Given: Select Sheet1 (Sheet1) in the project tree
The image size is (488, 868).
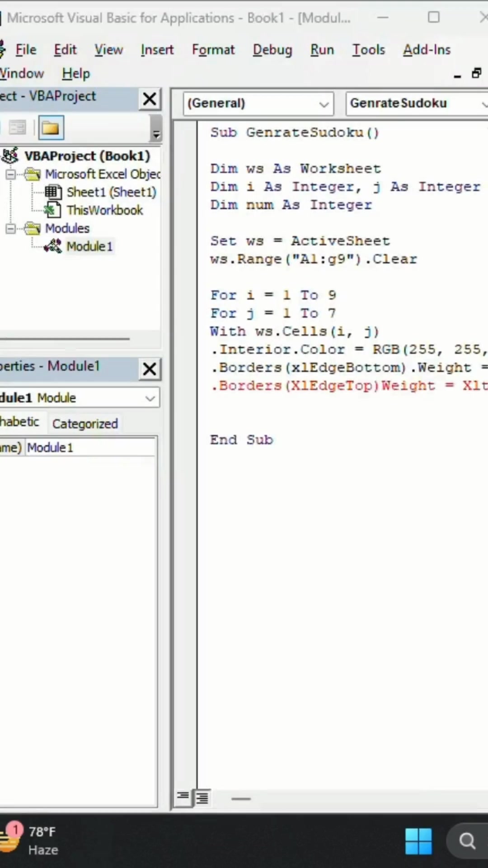Looking at the screenshot, I should (111, 192).
